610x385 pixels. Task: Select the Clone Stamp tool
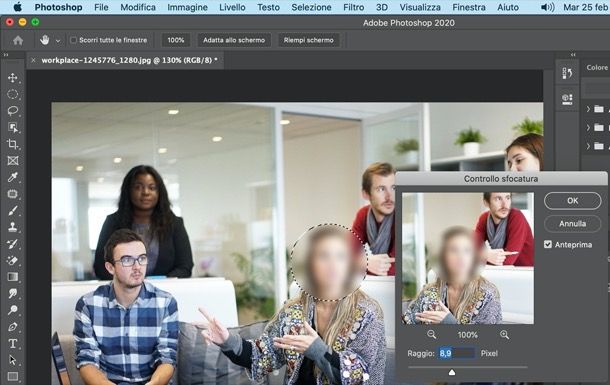pyautogui.click(x=12, y=227)
